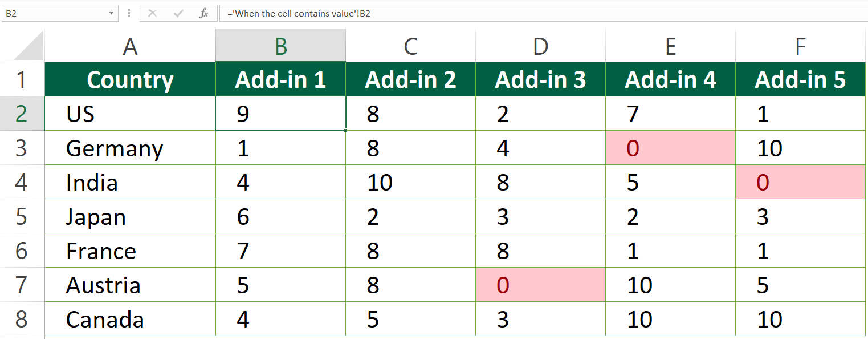Select row header 8
The image size is (868, 339).
point(22,320)
